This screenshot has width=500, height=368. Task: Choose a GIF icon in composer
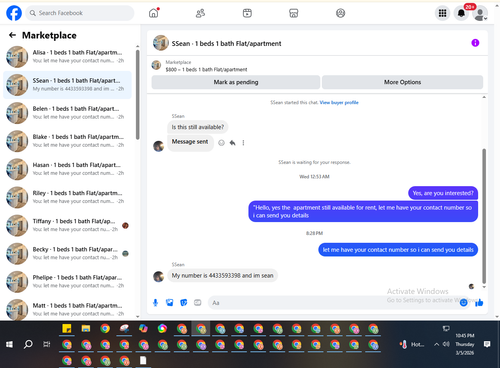pos(198,303)
